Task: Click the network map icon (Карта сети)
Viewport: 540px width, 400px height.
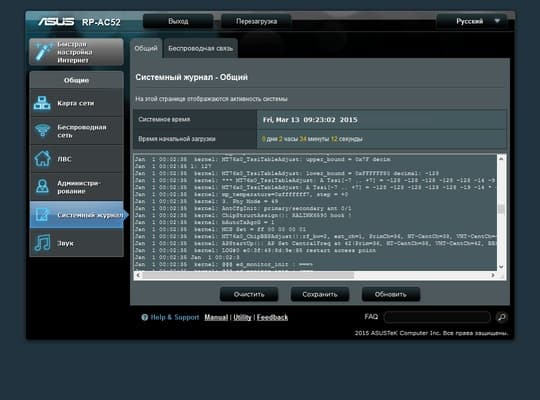Action: (42, 103)
